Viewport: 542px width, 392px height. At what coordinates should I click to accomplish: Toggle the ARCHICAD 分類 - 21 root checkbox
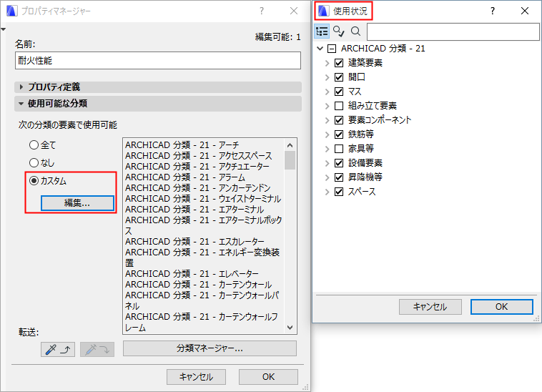click(x=332, y=49)
